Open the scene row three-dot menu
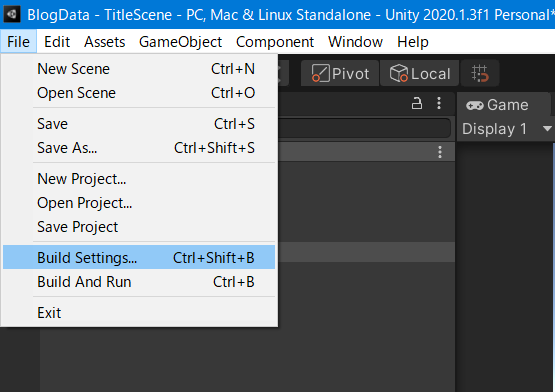This screenshot has height=392, width=555. tap(440, 152)
